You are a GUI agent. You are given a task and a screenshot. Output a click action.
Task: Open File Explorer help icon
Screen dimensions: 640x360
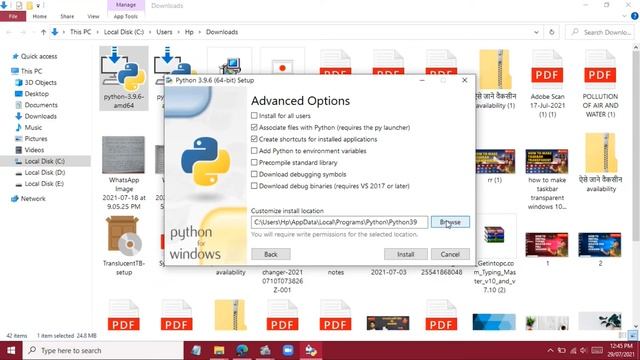click(635, 16)
